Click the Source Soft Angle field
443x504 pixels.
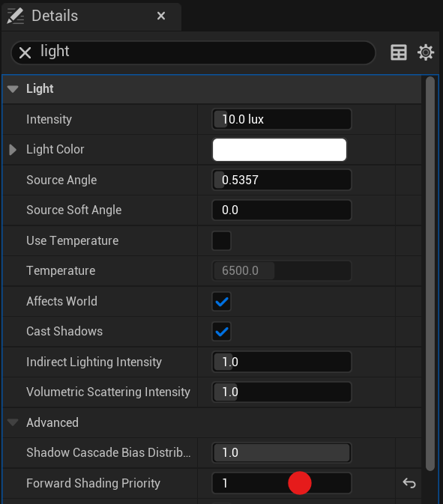pos(282,210)
